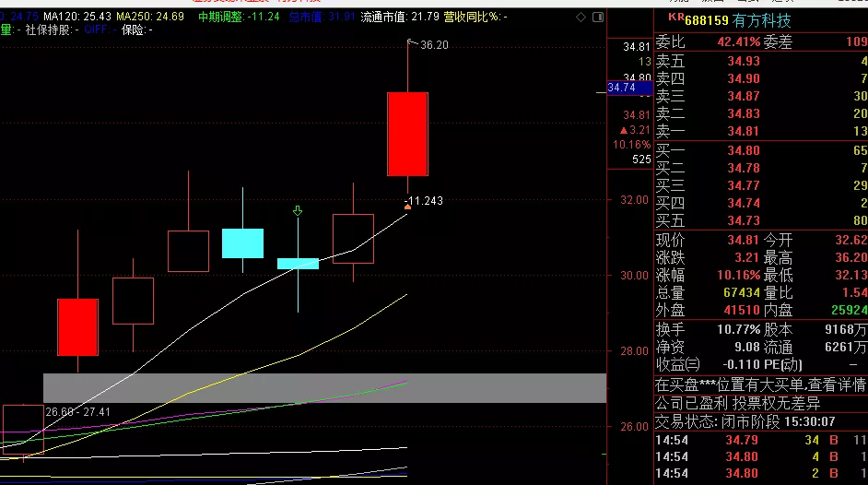Click the -11.243 adjustment value label

tap(424, 201)
